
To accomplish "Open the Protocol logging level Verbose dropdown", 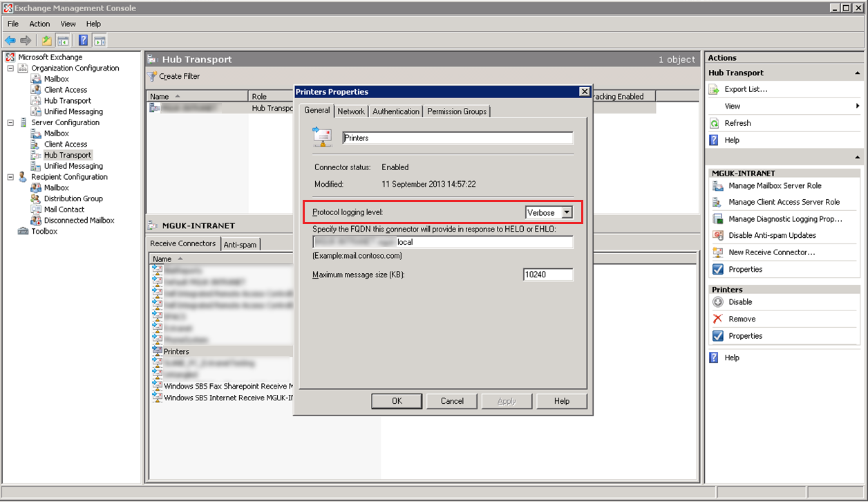I will pos(567,212).
